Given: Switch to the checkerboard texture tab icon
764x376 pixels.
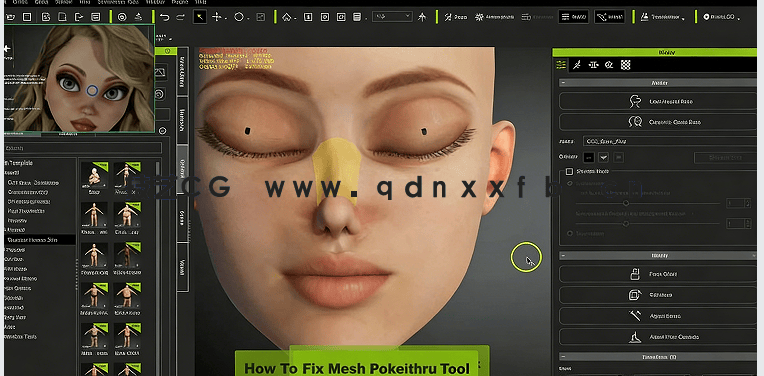Looking at the screenshot, I should click(626, 65).
